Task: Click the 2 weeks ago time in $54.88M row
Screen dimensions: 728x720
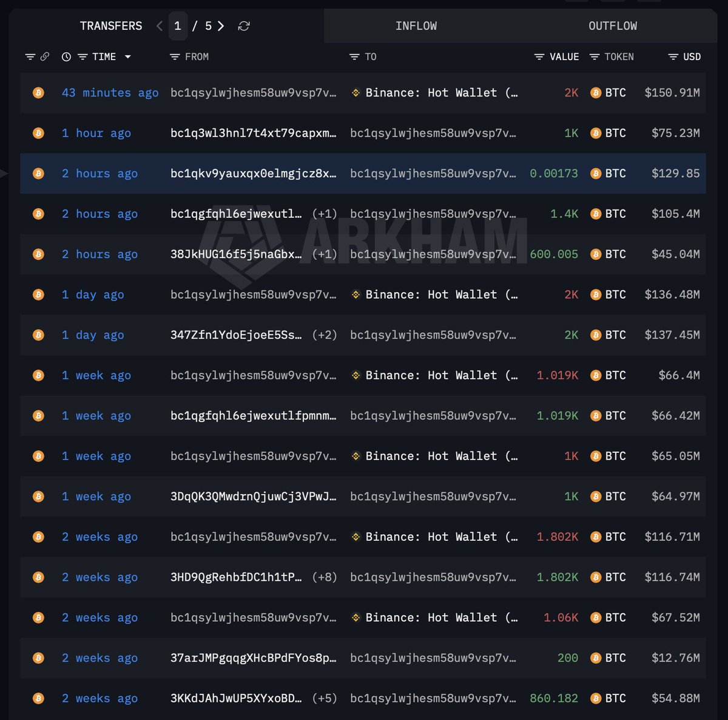Action: (99, 698)
